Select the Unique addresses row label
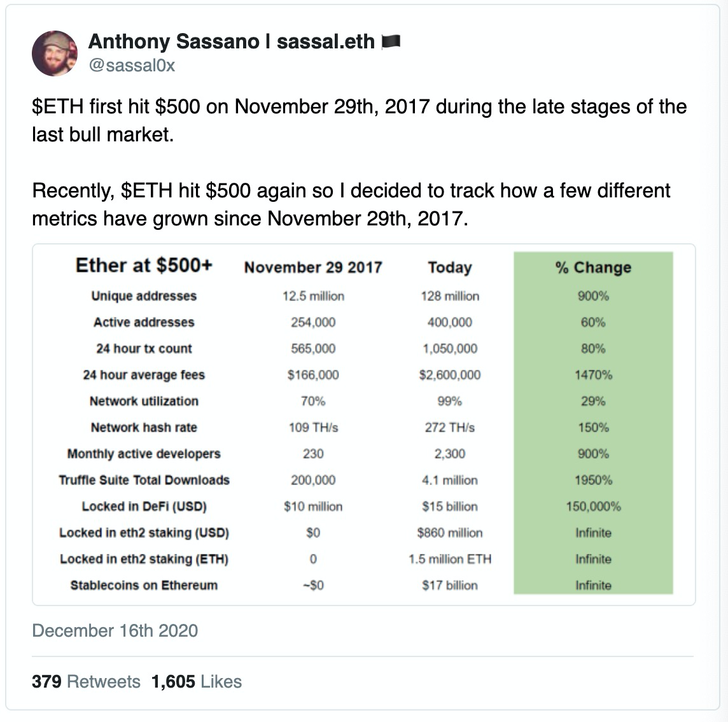Screen dimensions: 728x722 point(144,296)
